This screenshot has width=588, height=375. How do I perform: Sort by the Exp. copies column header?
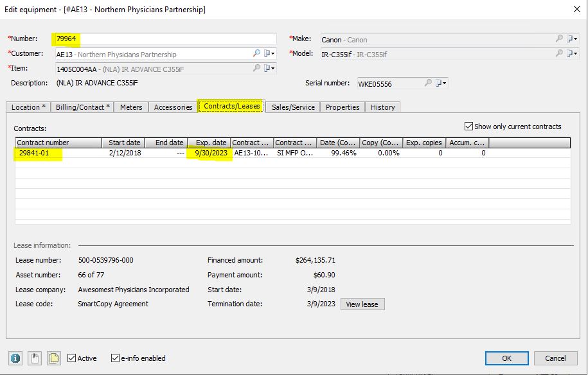[425, 143]
